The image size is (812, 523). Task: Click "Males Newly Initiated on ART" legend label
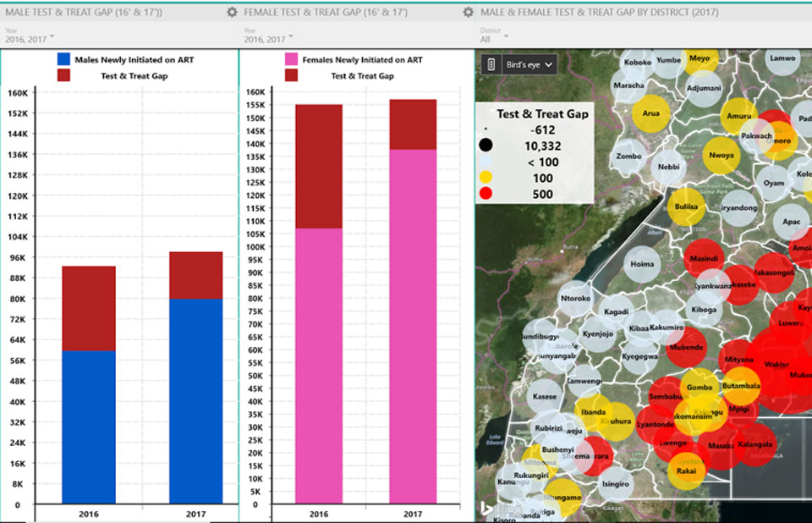tap(134, 59)
